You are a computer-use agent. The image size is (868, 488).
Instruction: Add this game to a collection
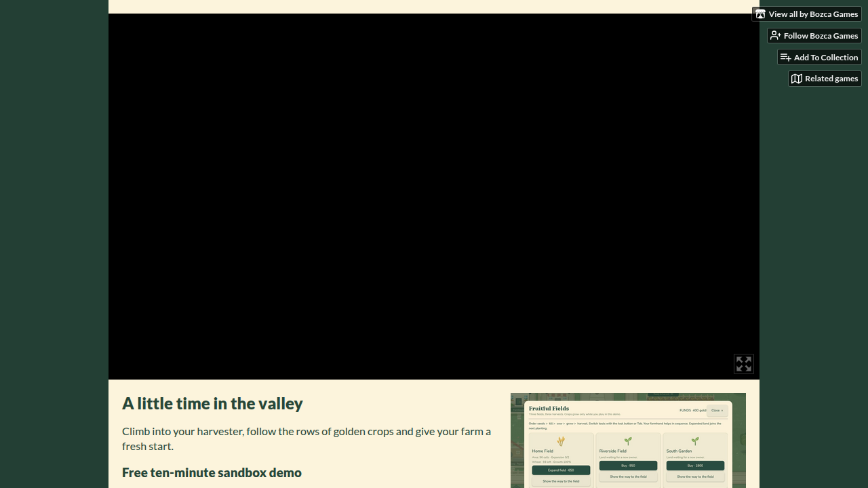819,57
